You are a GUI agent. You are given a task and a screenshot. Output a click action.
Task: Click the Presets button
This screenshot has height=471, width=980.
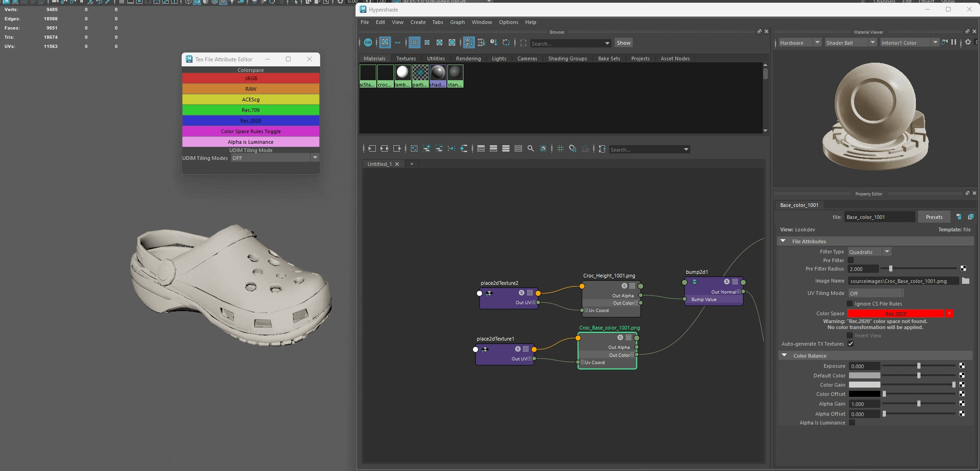tap(934, 217)
